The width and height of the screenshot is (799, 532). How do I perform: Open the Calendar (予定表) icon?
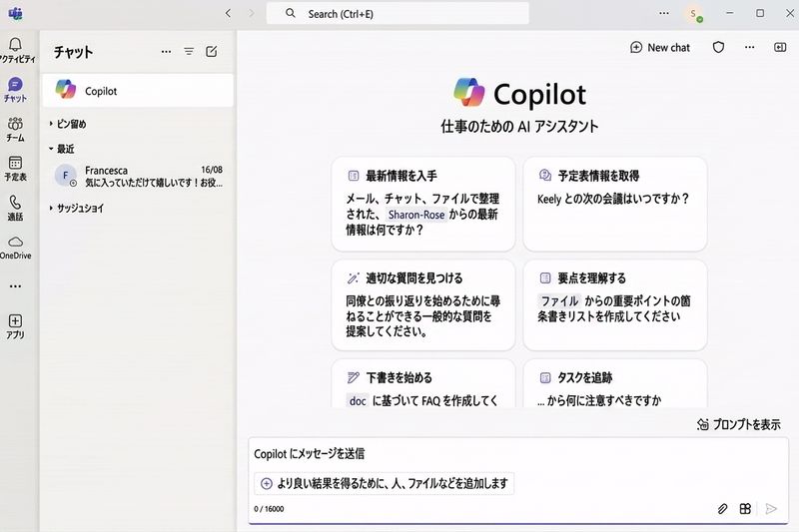tap(15, 163)
